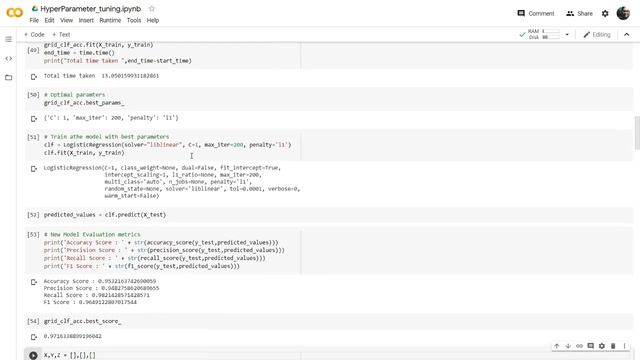Click output icon for LogisticRegression result

coord(34,168)
